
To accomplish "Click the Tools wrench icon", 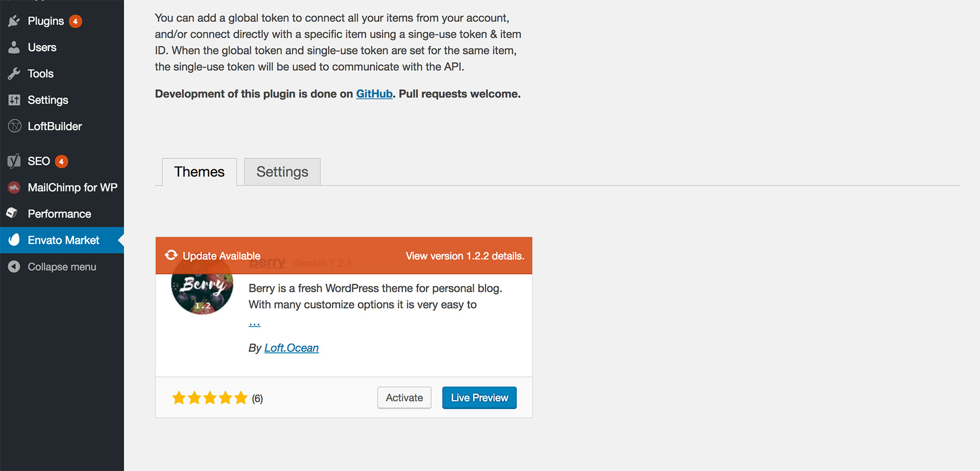I will tap(14, 74).
